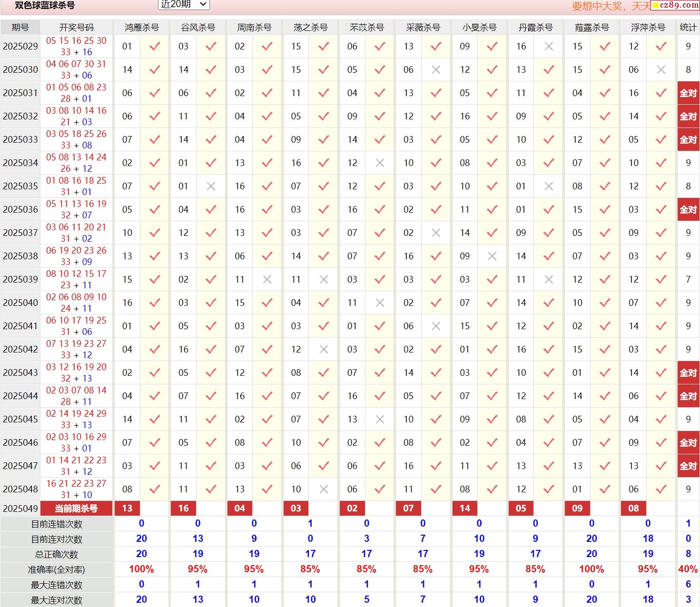Click the grey X in 丹霞 column for 2025035

pos(549,186)
